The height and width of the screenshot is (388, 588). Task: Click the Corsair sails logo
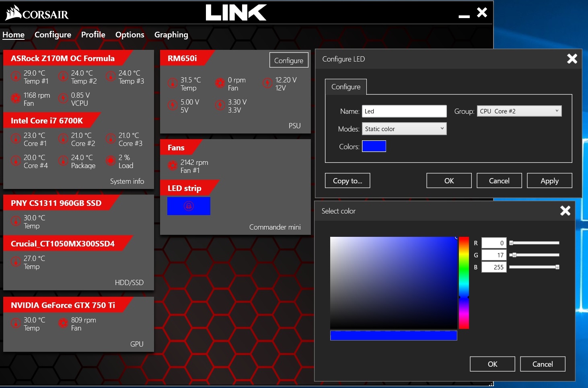pos(14,12)
